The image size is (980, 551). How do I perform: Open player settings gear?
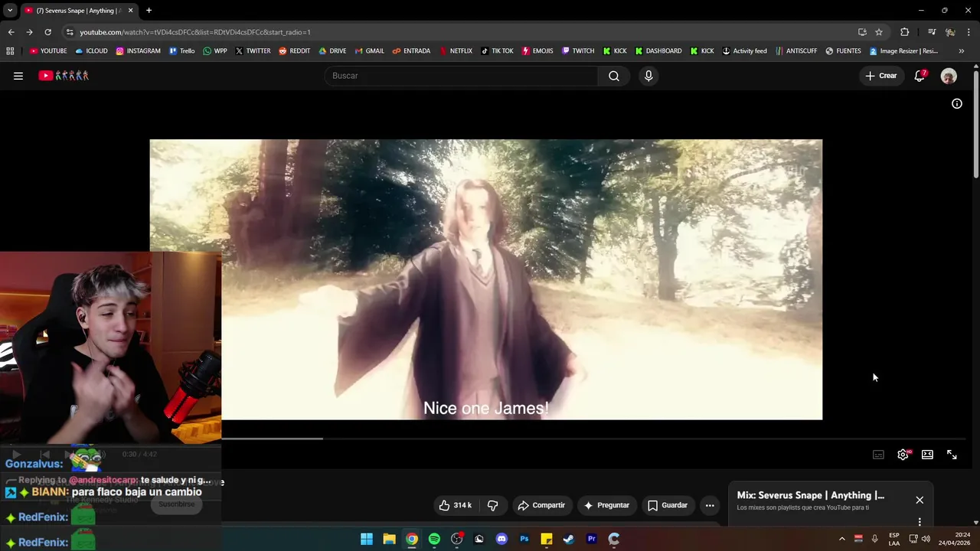click(903, 455)
